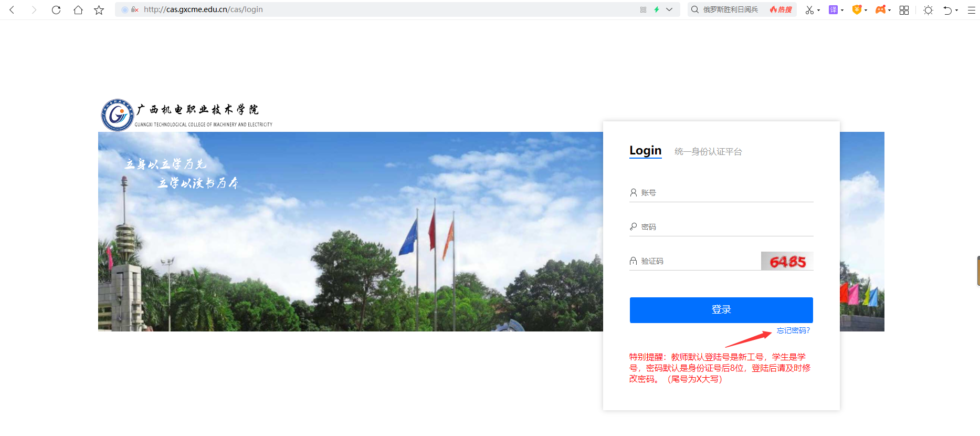
Task: Click the purple translate icon
Action: coord(833,10)
